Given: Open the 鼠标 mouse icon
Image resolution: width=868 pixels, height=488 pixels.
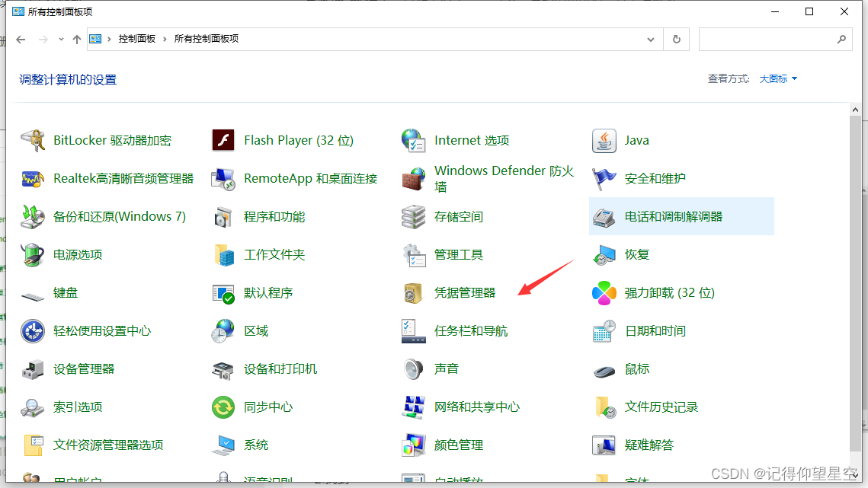Looking at the screenshot, I should click(x=604, y=371).
